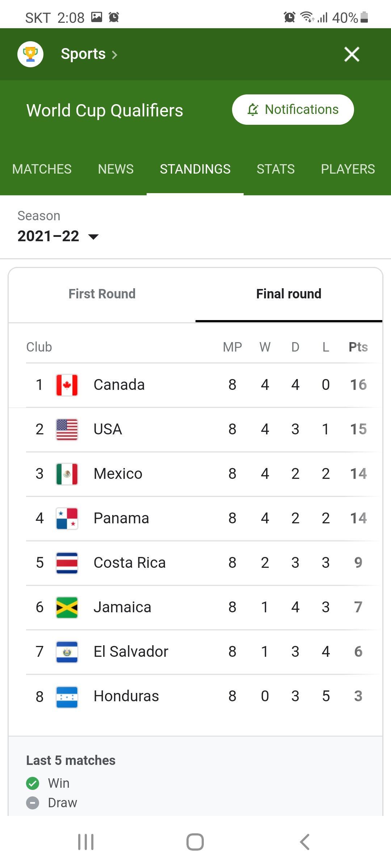
Task: Open the PLAYERS tab
Action: tap(348, 169)
